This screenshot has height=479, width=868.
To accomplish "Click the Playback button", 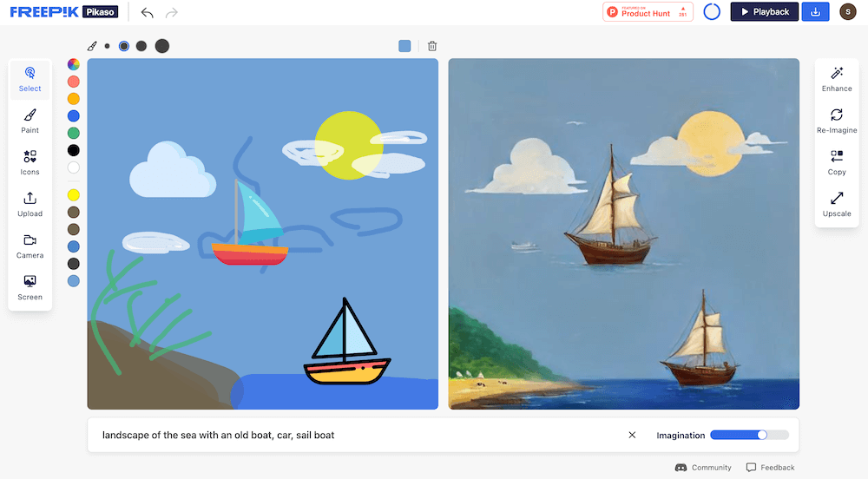I will [x=765, y=11].
